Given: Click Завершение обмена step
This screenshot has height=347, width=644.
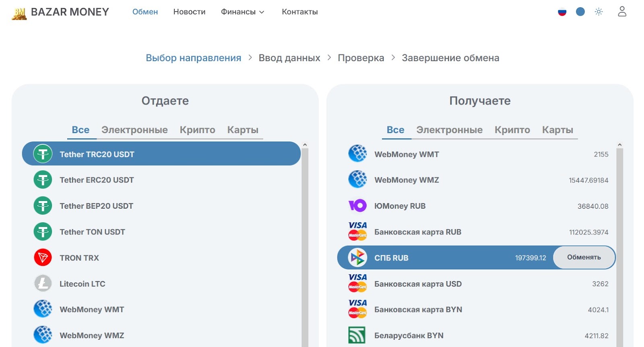Looking at the screenshot, I should tap(450, 58).
